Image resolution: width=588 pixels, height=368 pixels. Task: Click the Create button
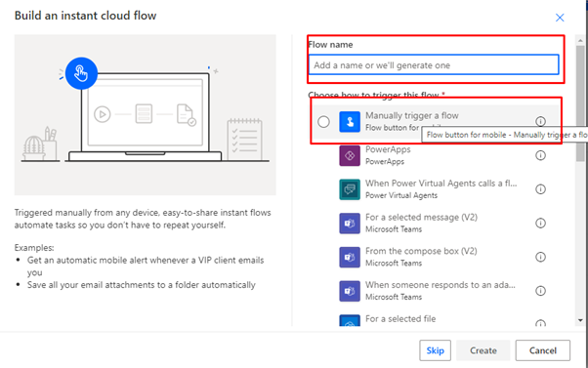[x=483, y=350]
